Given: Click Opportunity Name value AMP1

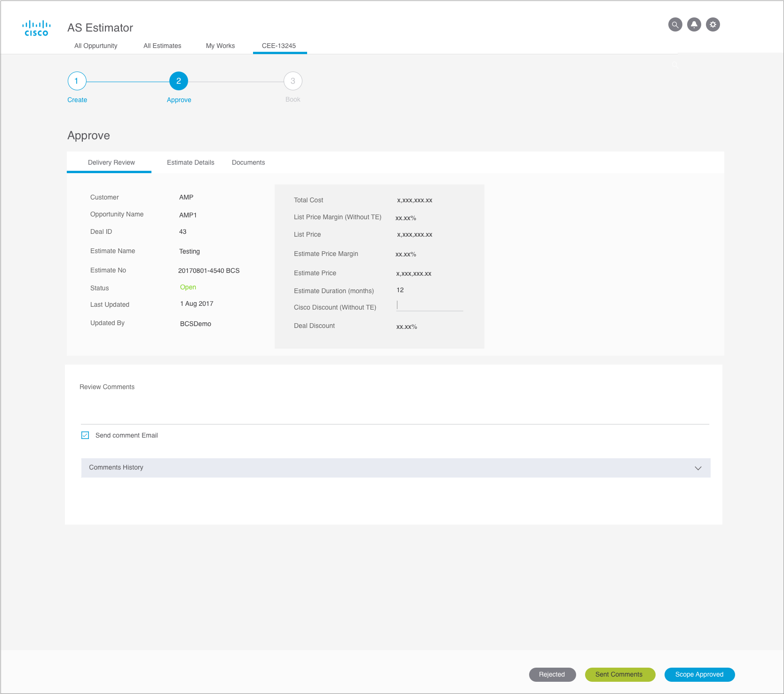Looking at the screenshot, I should coord(188,215).
